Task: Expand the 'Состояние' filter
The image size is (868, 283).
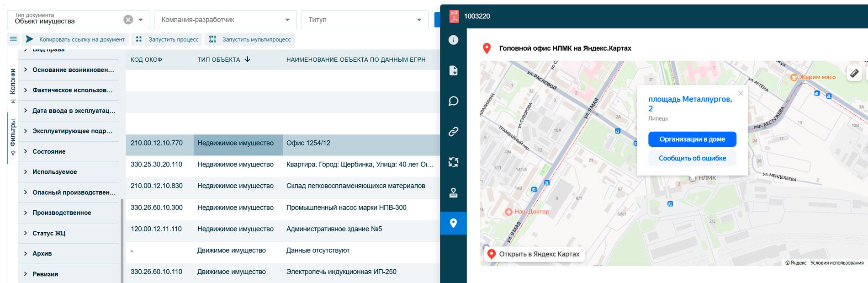Action: (x=49, y=151)
